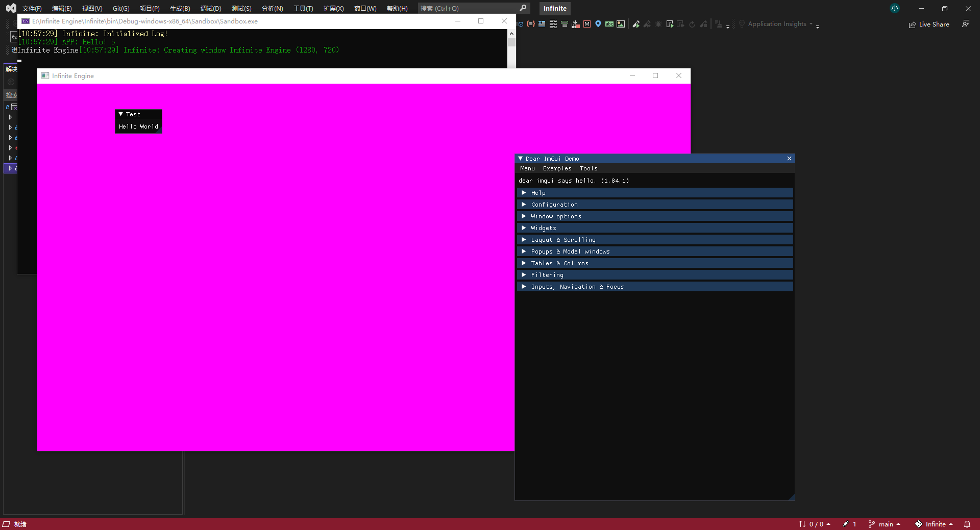The width and height of the screenshot is (980, 530).
Task: Open the 生成(B) menu
Action: point(180,8)
